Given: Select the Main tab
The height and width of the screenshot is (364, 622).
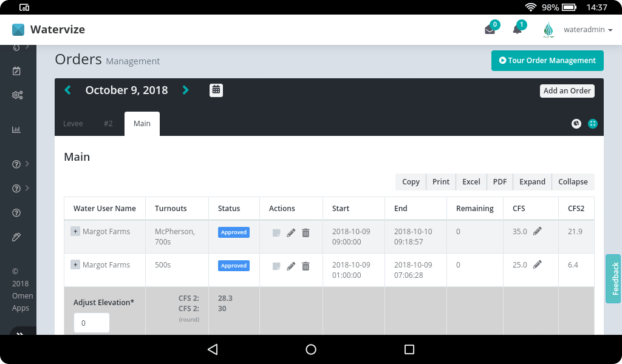Looking at the screenshot, I should pos(142,124).
